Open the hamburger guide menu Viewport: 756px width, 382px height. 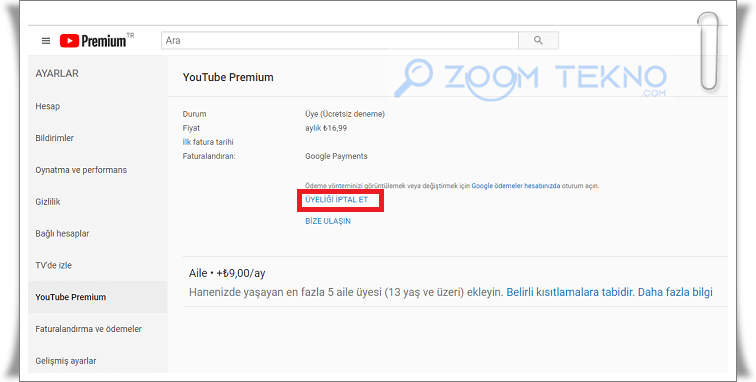(46, 41)
